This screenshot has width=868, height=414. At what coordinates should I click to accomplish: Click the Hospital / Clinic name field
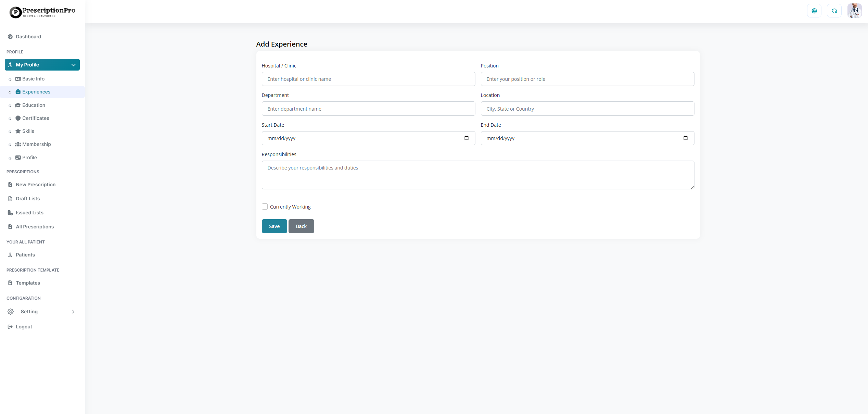pyautogui.click(x=368, y=79)
